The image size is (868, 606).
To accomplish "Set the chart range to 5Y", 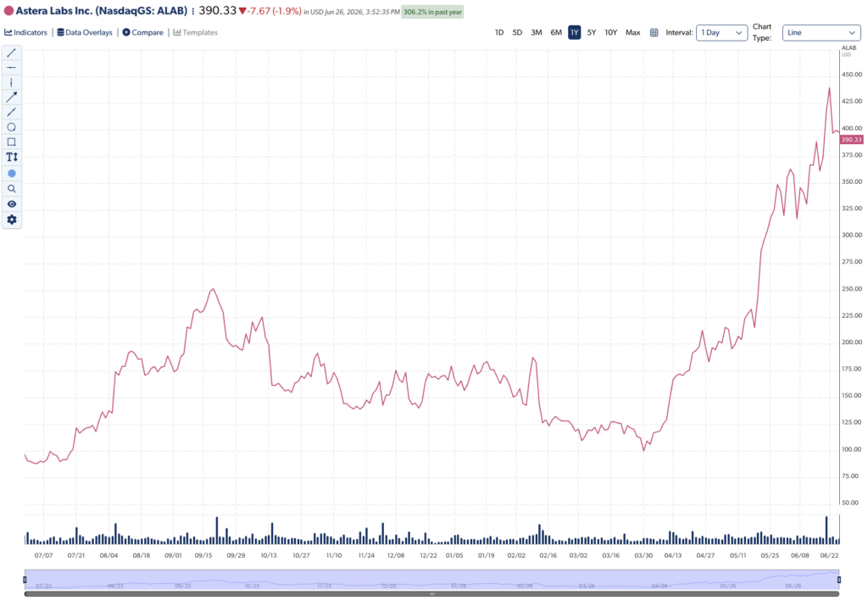I will (592, 33).
